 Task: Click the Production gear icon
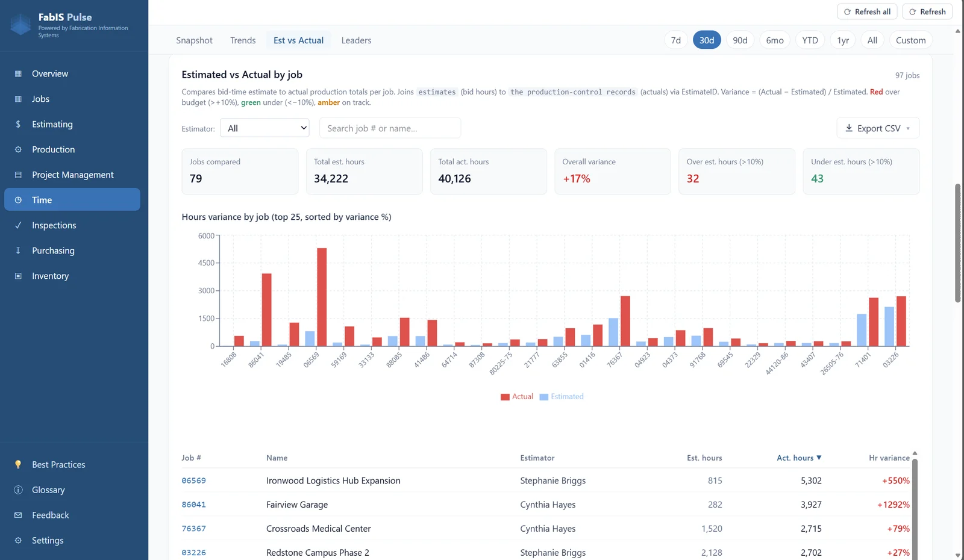(18, 149)
